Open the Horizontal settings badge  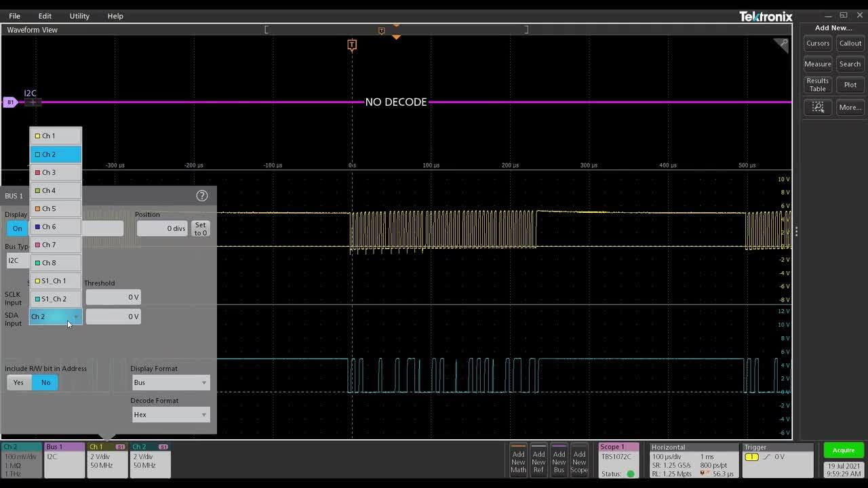coord(693,460)
